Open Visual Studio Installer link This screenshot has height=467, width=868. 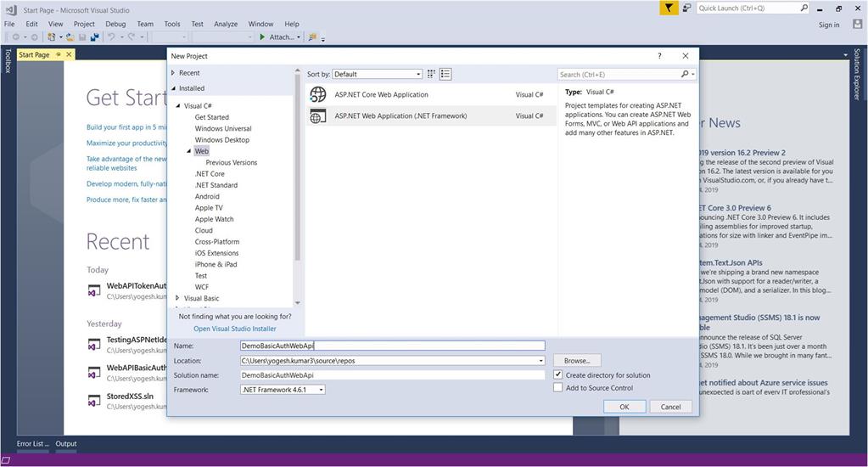click(235, 329)
